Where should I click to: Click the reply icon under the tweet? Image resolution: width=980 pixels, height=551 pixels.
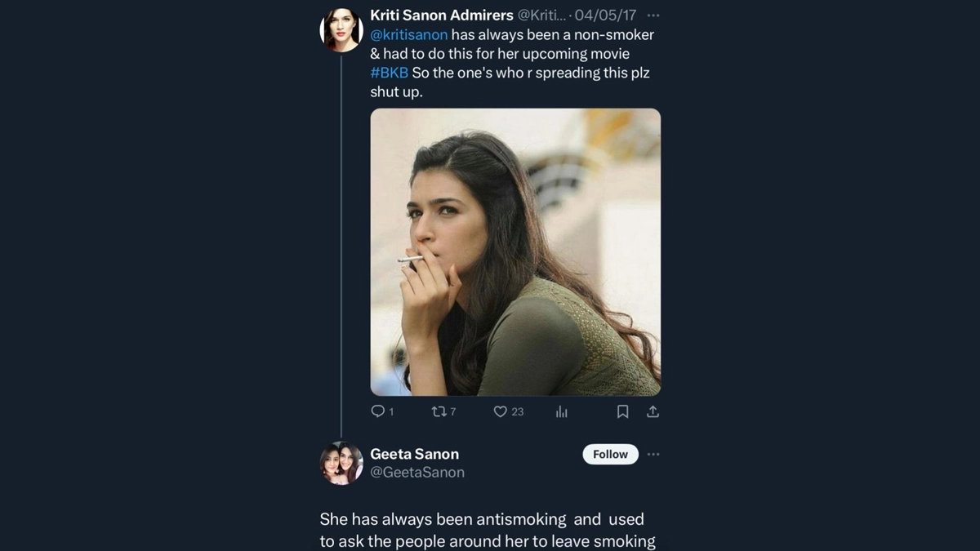point(378,411)
